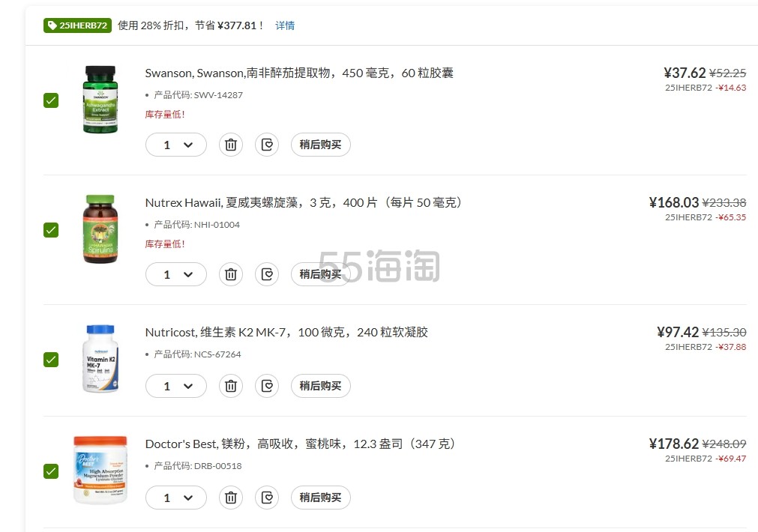Open Nutricost 维生素 K2 MK-7 product title
758x532 pixels.
286,333
